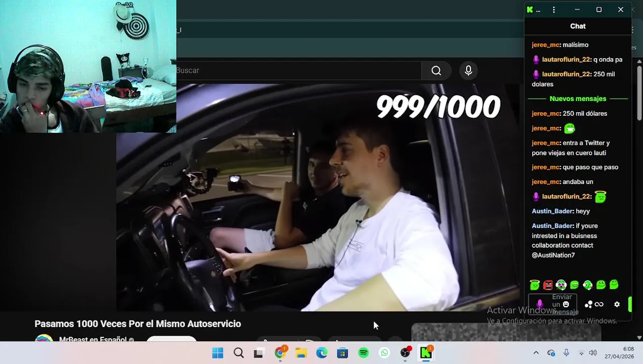Open MrBeast en Español channel link

point(93,339)
